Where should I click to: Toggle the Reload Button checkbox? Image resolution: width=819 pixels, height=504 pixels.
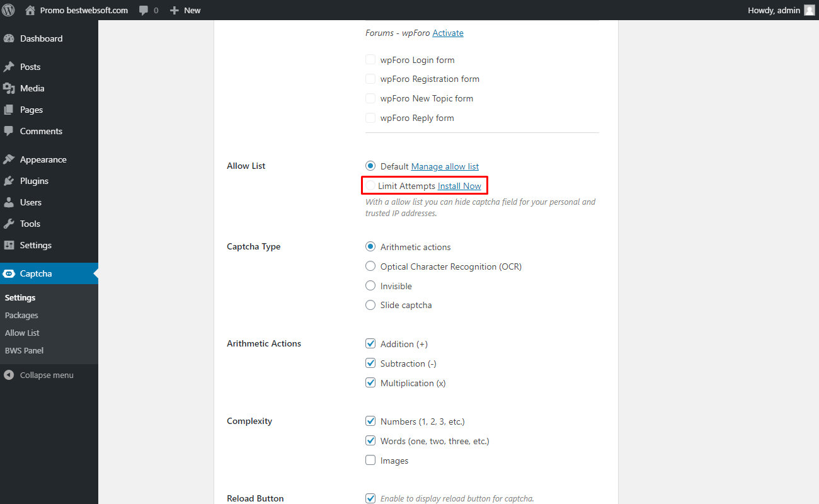(x=370, y=498)
